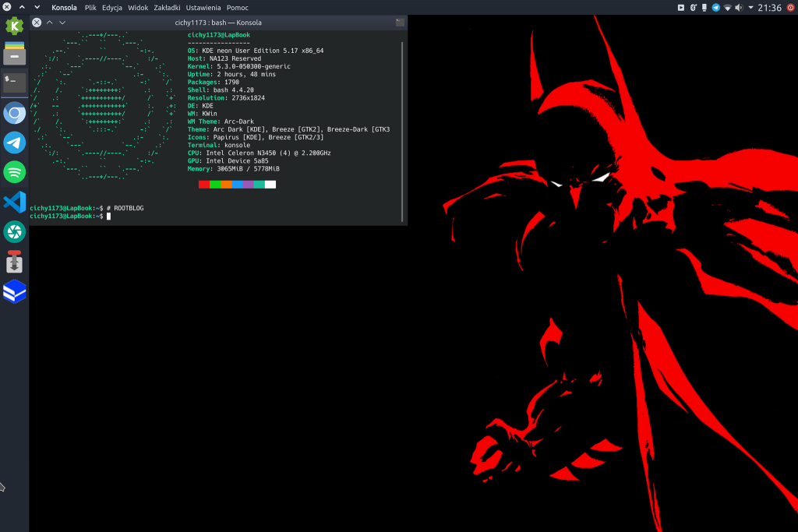Image resolution: width=798 pixels, height=532 pixels.
Task: Open the removable device notifier in tray
Action: pos(704,7)
